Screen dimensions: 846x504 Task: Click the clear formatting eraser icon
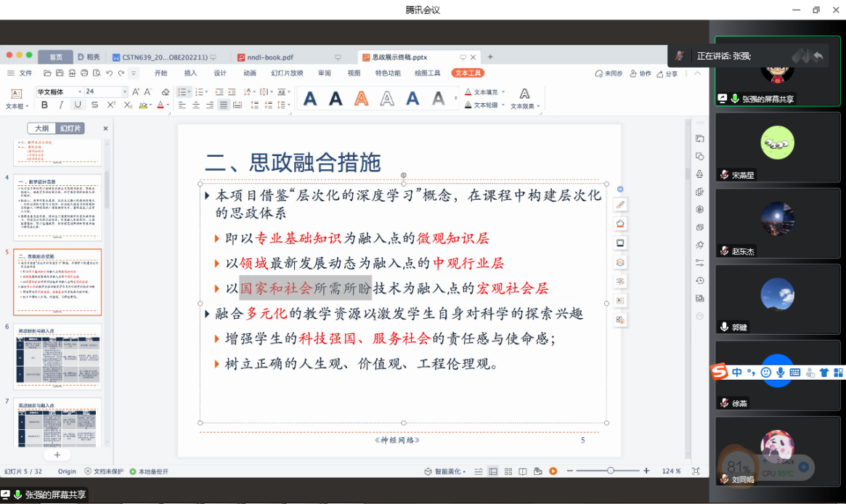tap(165, 92)
